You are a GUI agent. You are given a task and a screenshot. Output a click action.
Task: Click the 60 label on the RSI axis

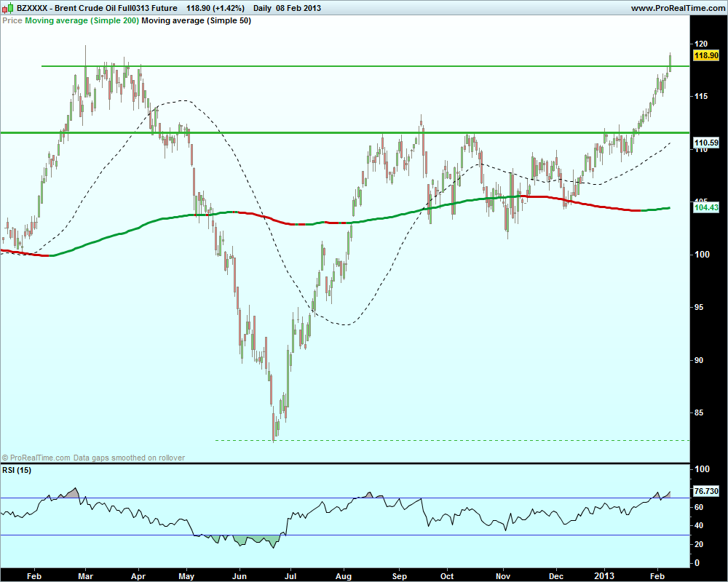click(x=699, y=507)
